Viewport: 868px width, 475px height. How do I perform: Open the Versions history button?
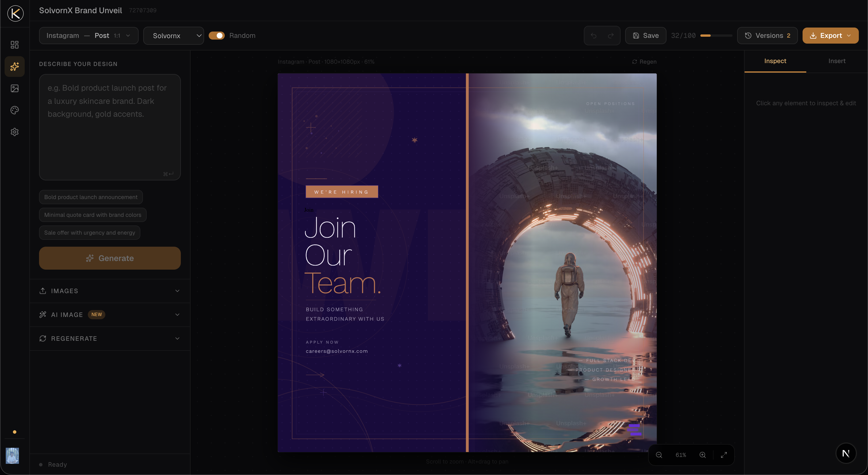pos(767,36)
